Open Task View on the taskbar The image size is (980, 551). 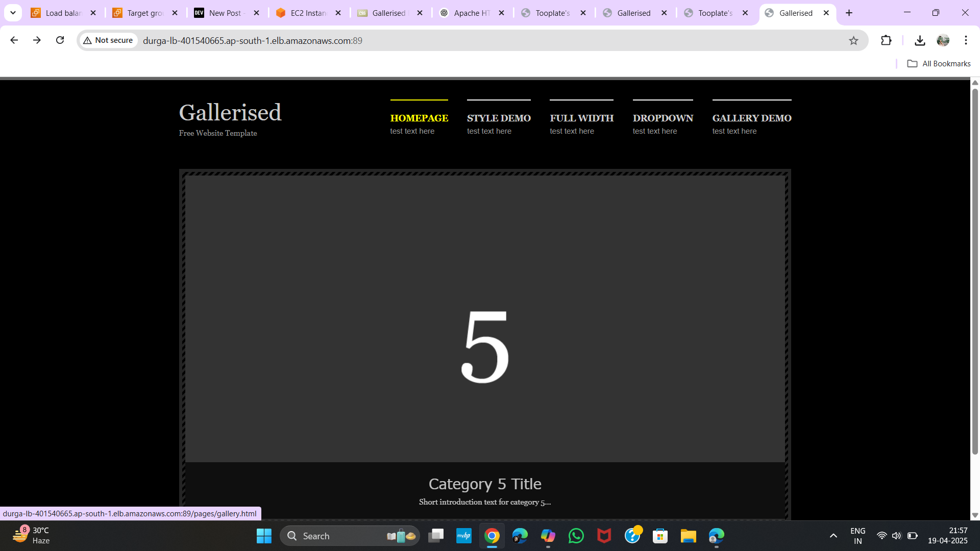[436, 536]
